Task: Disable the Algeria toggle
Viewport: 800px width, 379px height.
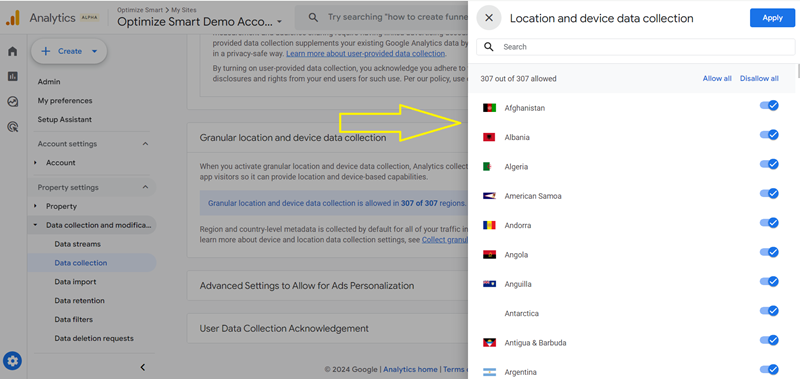Action: (769, 164)
